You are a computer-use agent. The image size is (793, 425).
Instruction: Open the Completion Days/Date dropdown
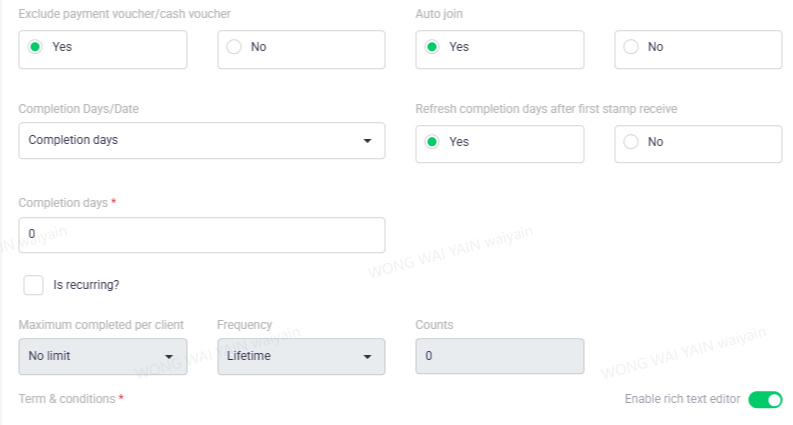pos(200,140)
